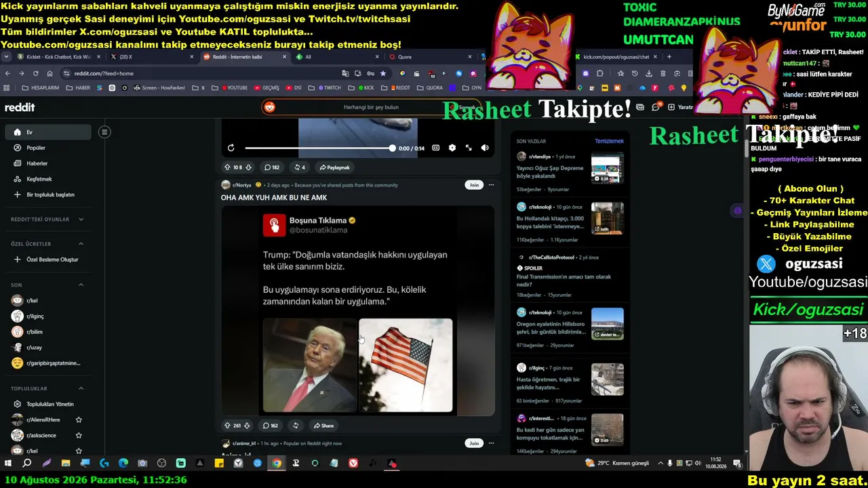The image size is (868, 488).
Task: Join the r/Nortya community
Action: (474, 185)
